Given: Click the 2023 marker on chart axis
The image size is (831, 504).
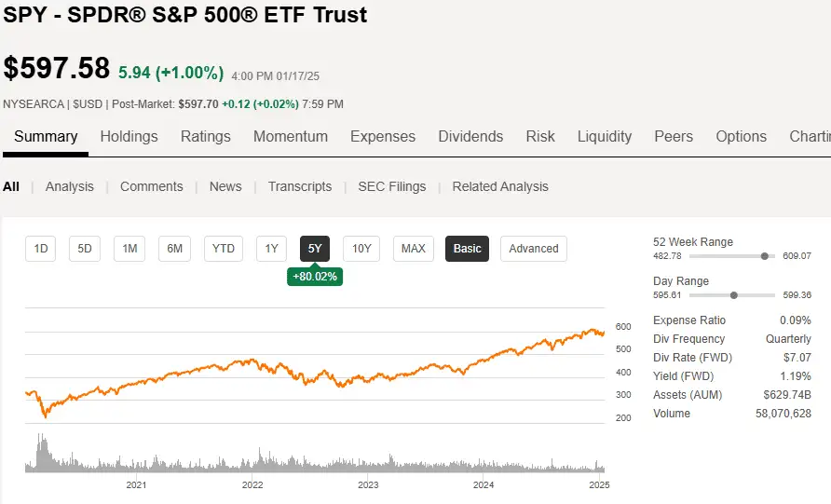Looking at the screenshot, I should point(368,484).
